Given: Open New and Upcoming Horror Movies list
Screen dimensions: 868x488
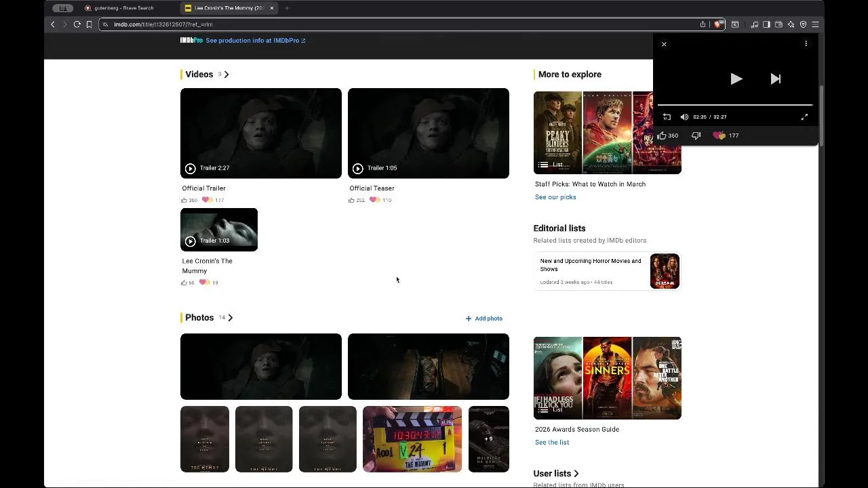Looking at the screenshot, I should pyautogui.click(x=591, y=265).
